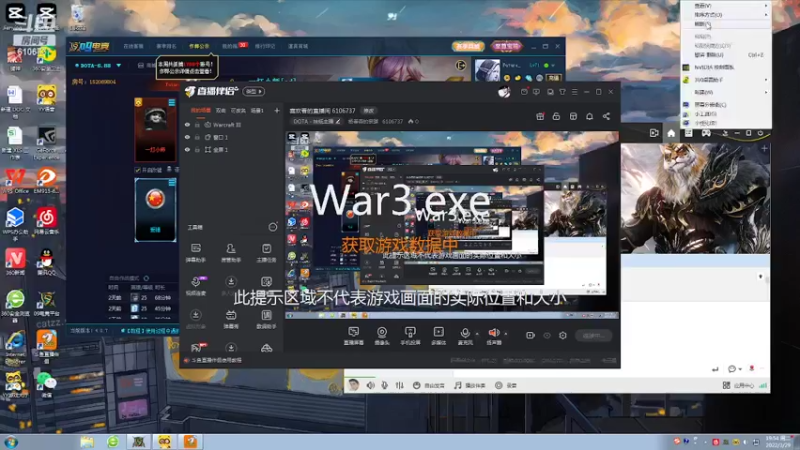Click the pink button in 09 platform header
Viewport: 800px width, 450px height.
point(506,46)
